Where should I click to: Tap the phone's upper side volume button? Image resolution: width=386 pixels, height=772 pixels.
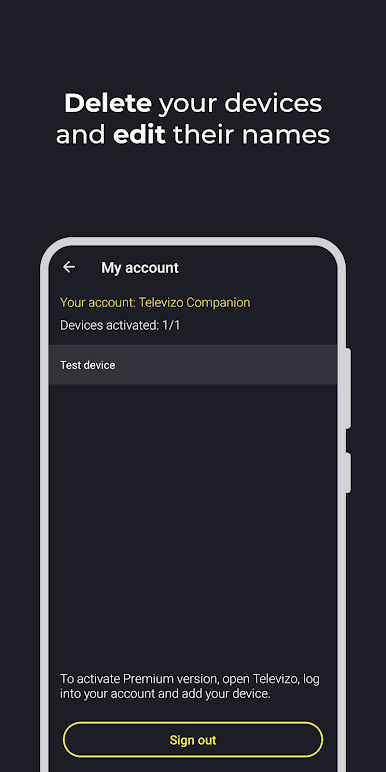click(348, 388)
